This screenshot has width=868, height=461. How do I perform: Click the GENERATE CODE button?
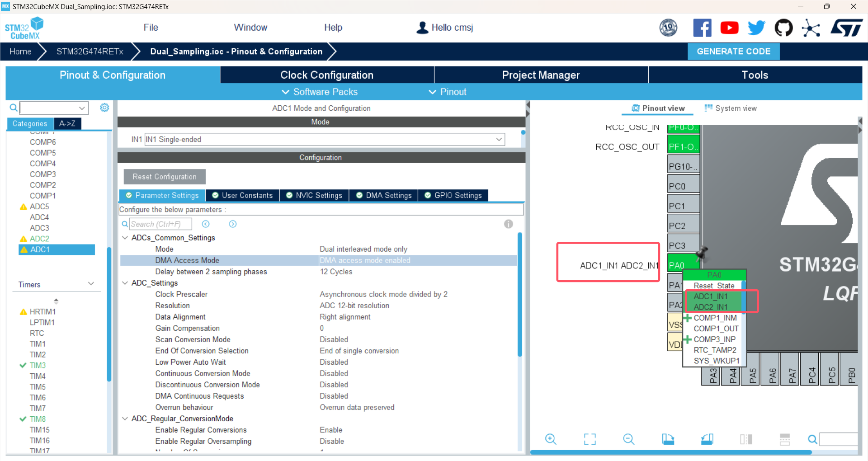click(x=734, y=52)
